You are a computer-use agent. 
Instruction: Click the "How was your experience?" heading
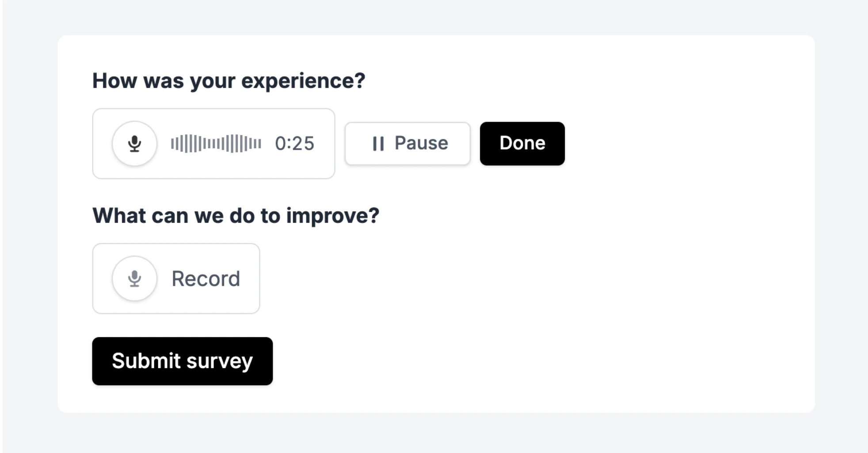(x=228, y=81)
